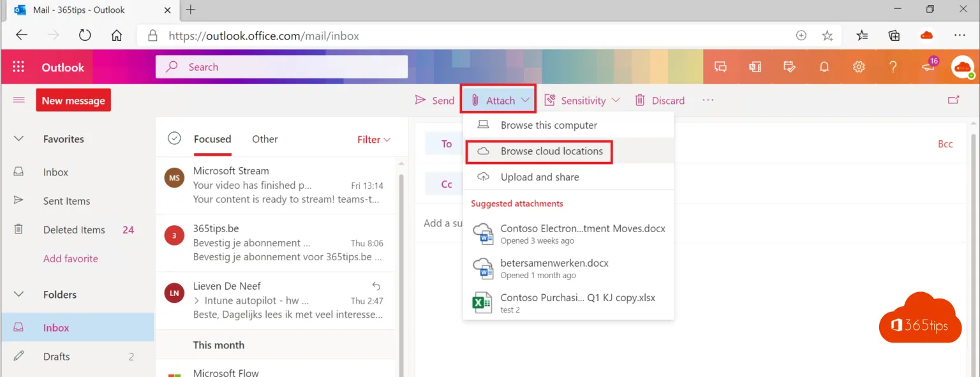The image size is (980, 377).
Task: Open the My Day tasks icon
Action: 789,67
